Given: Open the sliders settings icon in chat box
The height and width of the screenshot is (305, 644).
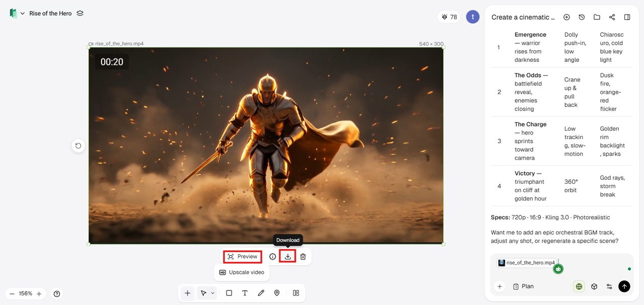Looking at the screenshot, I should point(609,286).
